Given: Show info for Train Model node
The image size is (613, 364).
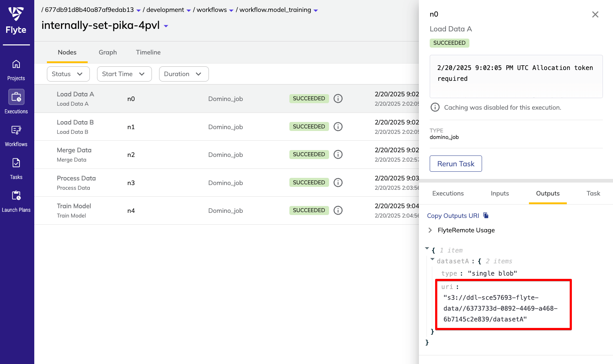Looking at the screenshot, I should 338,210.
